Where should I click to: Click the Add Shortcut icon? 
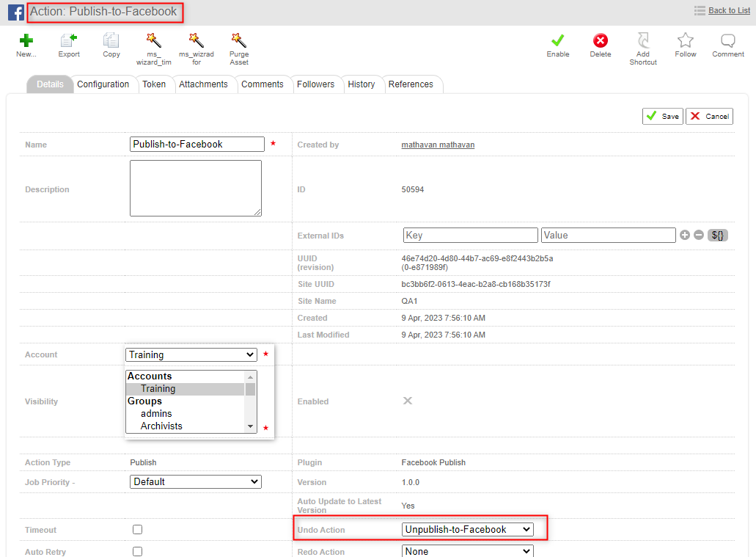642,40
